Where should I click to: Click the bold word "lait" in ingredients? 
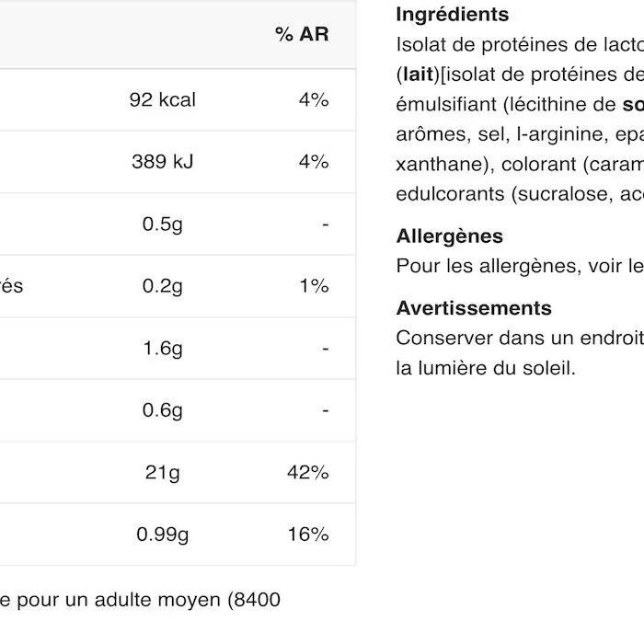(x=417, y=75)
